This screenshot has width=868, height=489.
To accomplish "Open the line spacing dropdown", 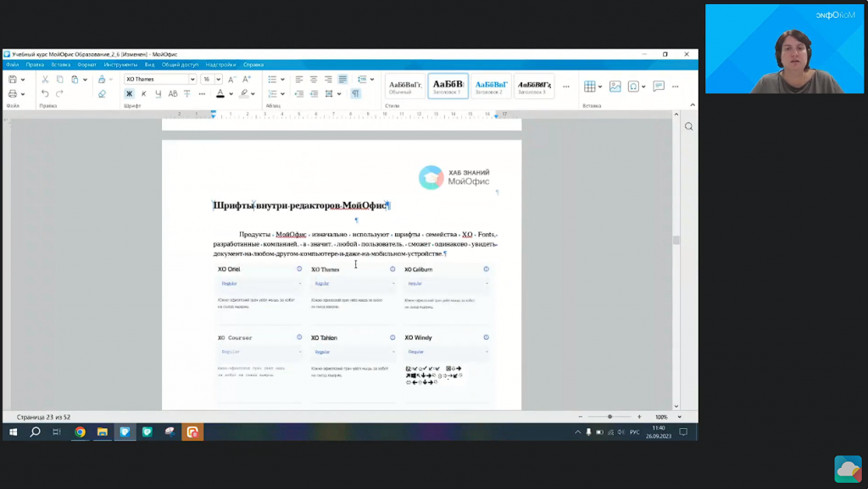I will [x=372, y=80].
